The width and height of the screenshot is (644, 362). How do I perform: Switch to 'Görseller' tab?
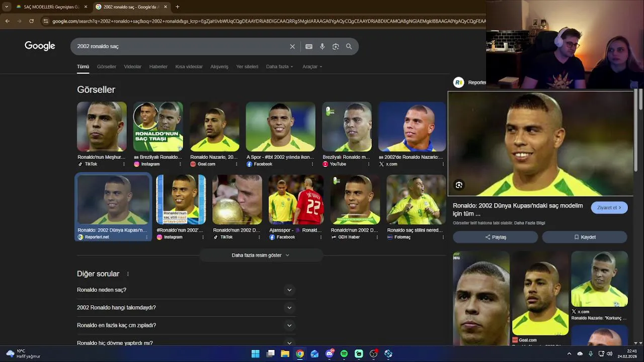pos(107,66)
